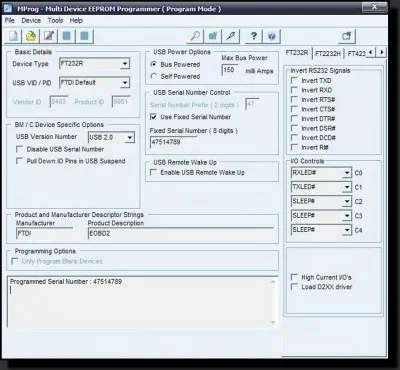
Task: Enable USB Remote Wake Up checkbox
Action: pyautogui.click(x=153, y=172)
